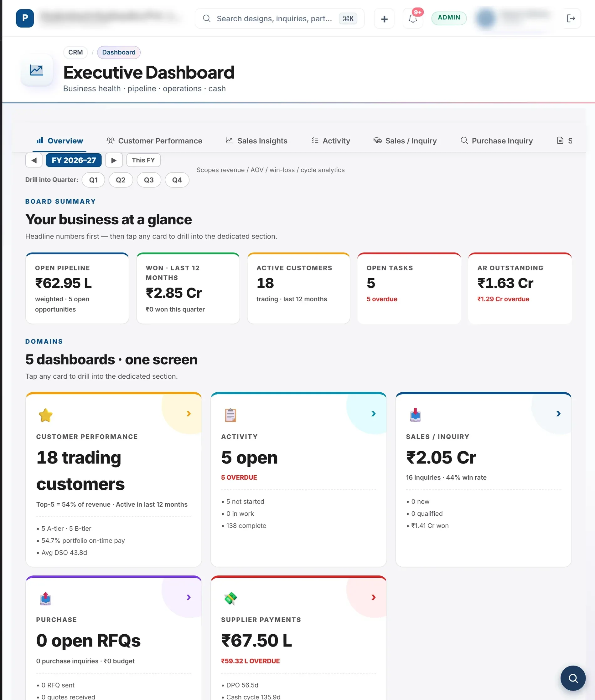595x700 pixels.
Task: Expand Customer Performance card chevron
Action: click(189, 414)
